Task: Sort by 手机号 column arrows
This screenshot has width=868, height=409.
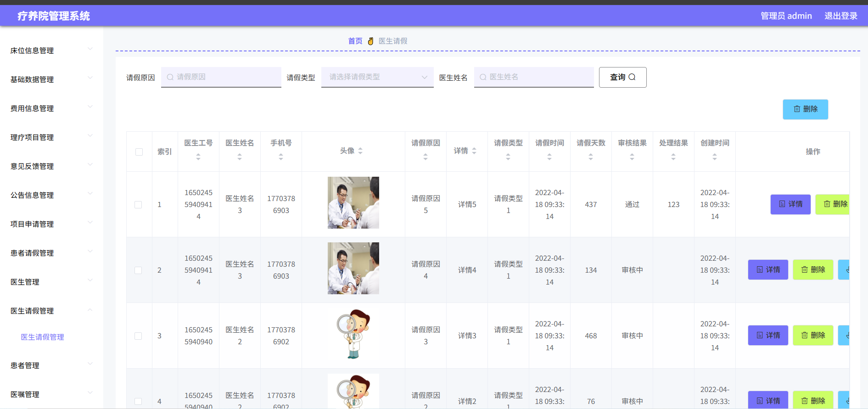Action: 281,157
